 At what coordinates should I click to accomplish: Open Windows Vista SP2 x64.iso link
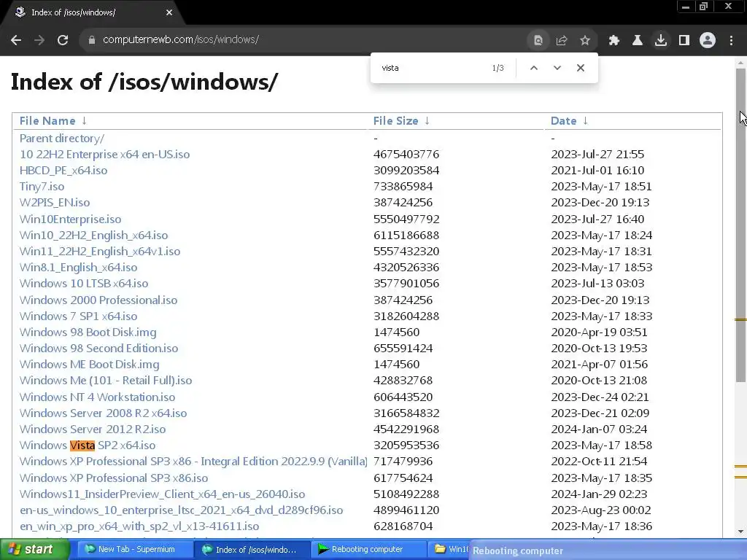[x=88, y=446]
